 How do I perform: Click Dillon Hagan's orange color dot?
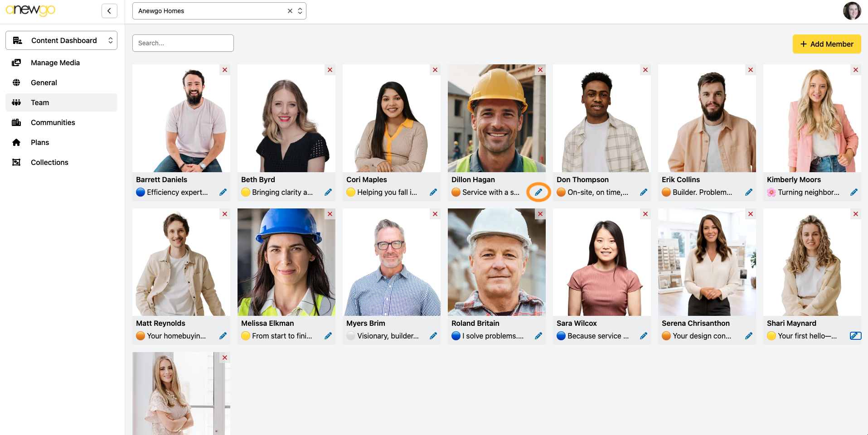[x=456, y=192]
